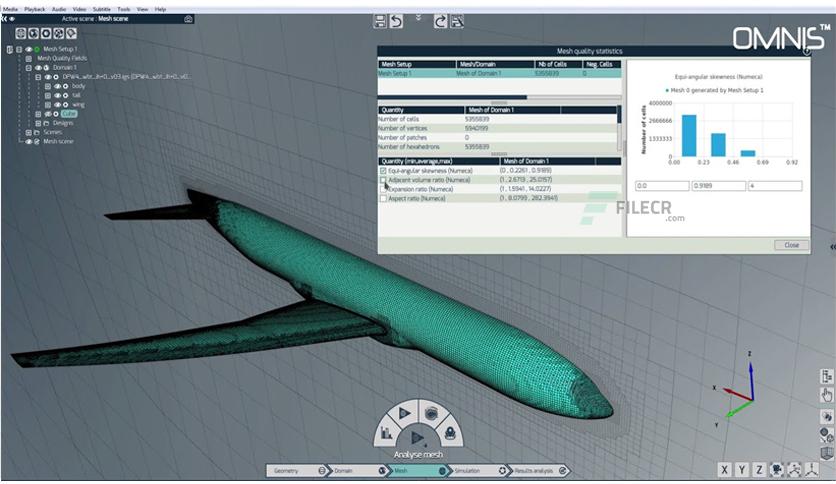The height and width of the screenshot is (484, 836).
Task: Click the histogram minimum field showing 0.0
Action: [x=662, y=186]
